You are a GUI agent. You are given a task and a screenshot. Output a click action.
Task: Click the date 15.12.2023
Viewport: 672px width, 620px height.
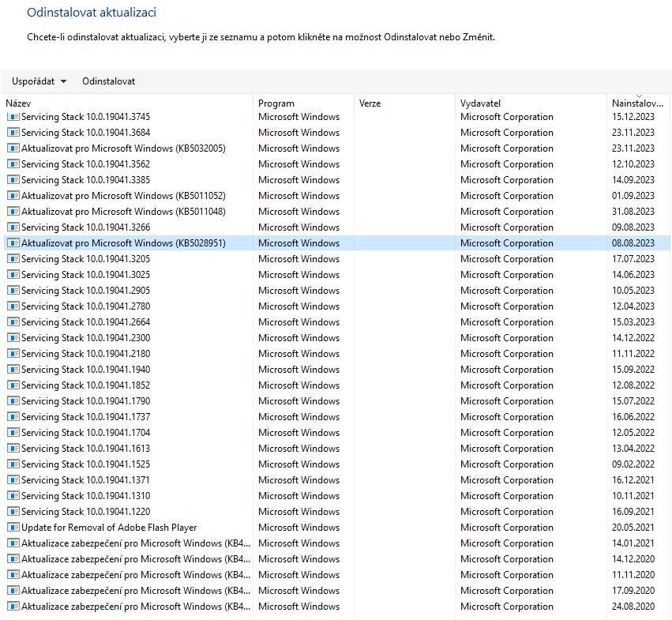point(633,117)
